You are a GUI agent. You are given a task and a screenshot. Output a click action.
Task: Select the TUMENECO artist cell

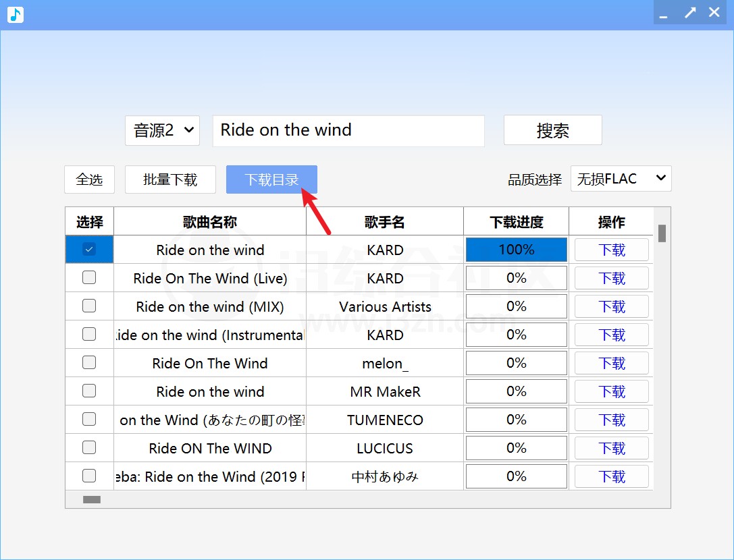click(x=385, y=420)
